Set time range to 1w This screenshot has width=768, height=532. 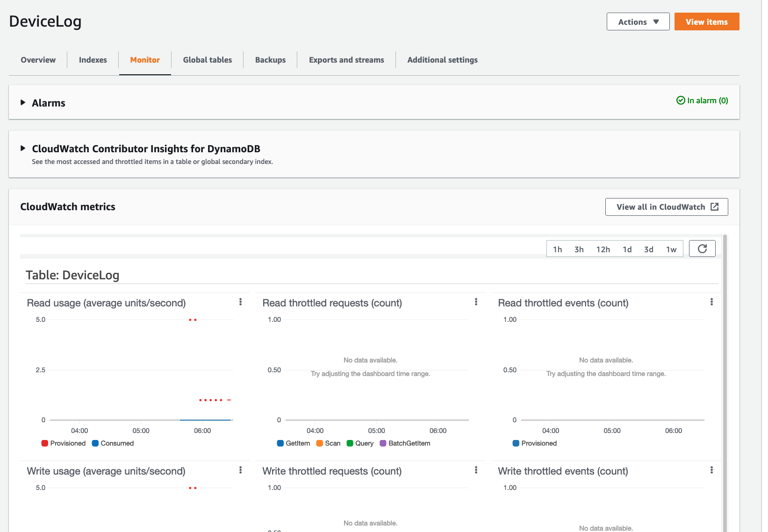tap(671, 249)
